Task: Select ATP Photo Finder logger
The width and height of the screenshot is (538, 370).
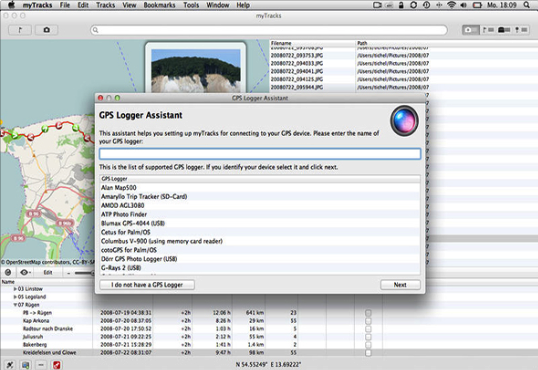Action: click(260, 215)
